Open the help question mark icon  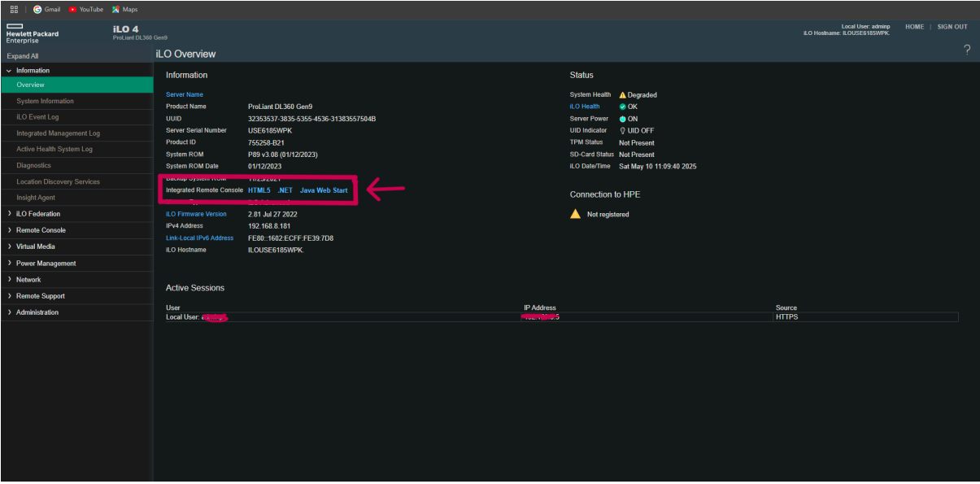tap(967, 50)
